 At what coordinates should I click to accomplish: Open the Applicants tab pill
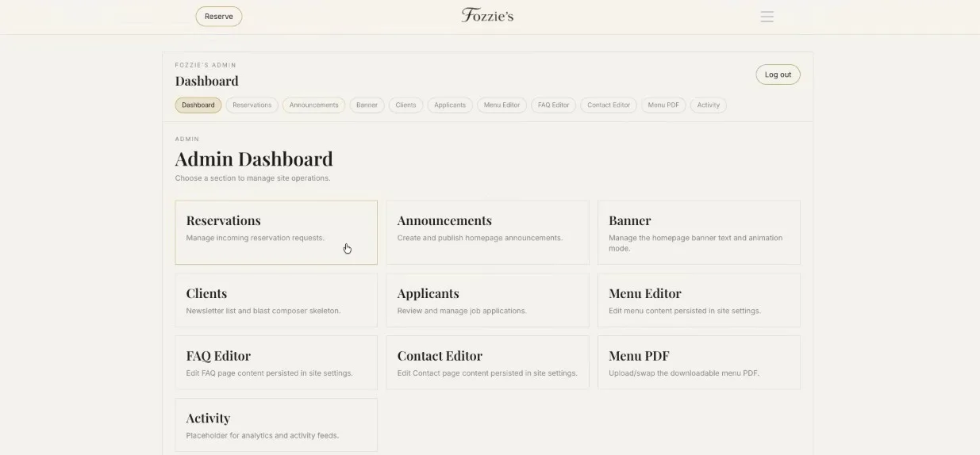pyautogui.click(x=450, y=105)
